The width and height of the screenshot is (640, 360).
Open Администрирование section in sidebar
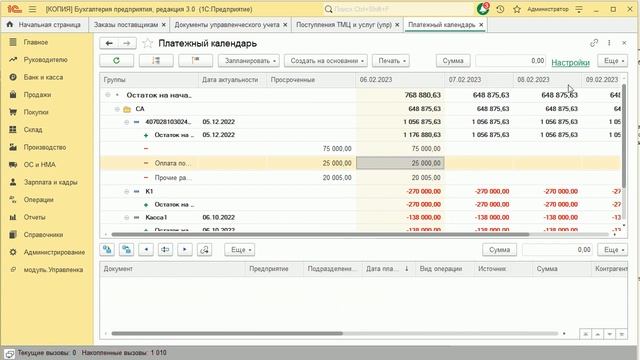point(54,253)
